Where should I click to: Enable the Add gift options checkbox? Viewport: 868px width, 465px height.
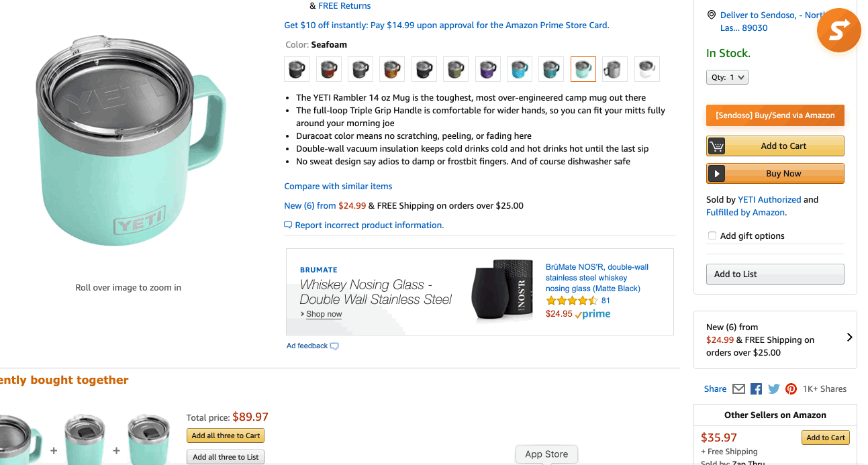pyautogui.click(x=712, y=236)
